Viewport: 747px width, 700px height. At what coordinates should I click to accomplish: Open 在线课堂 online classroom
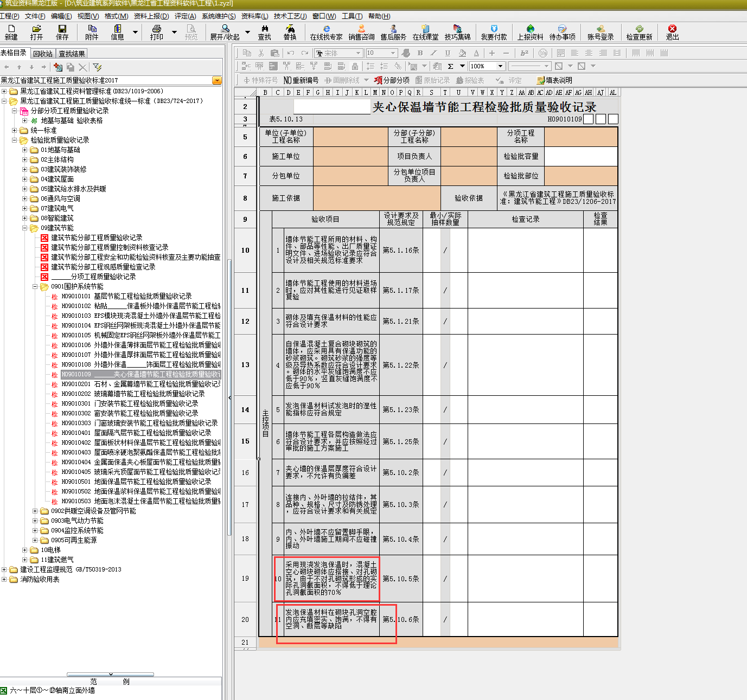click(426, 33)
